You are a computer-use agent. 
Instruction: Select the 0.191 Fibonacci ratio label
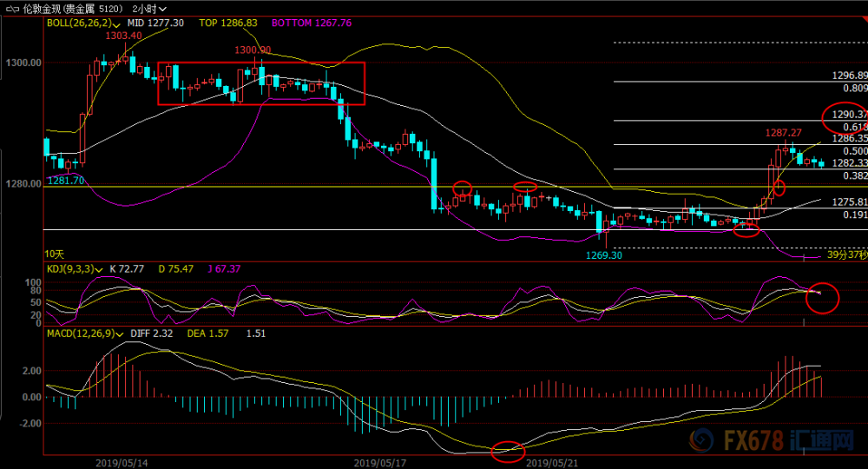click(x=855, y=215)
